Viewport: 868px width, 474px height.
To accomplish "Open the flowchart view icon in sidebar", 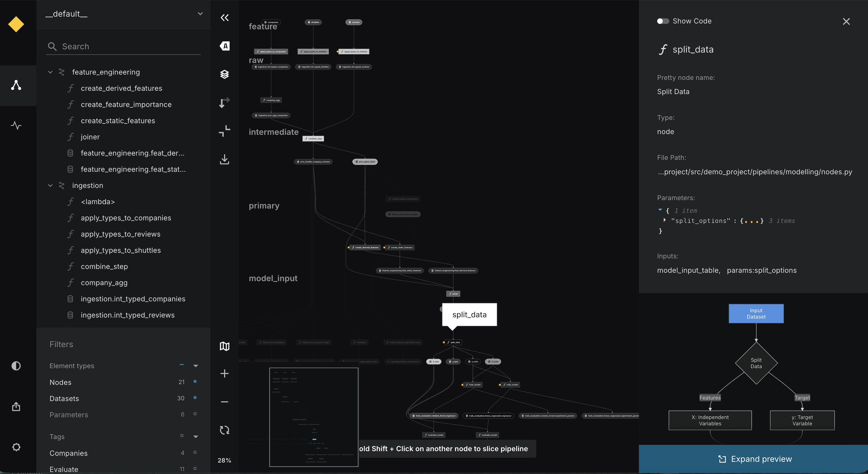I will tap(16, 85).
